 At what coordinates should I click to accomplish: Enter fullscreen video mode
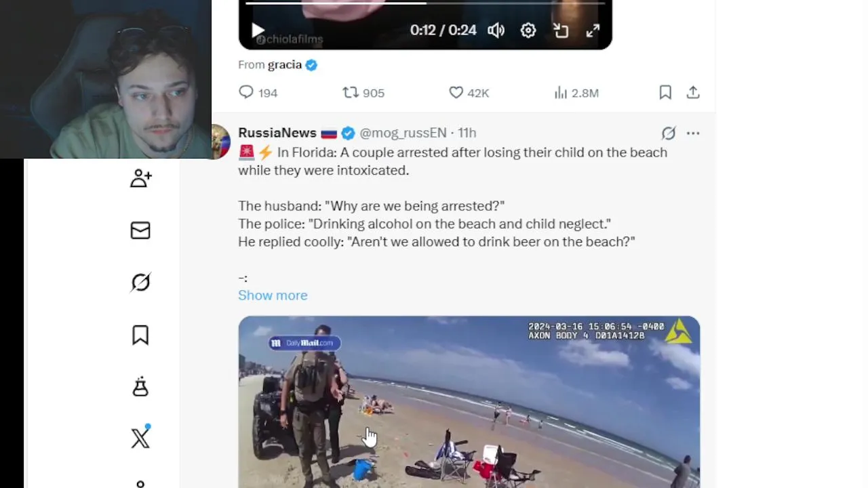coord(593,30)
